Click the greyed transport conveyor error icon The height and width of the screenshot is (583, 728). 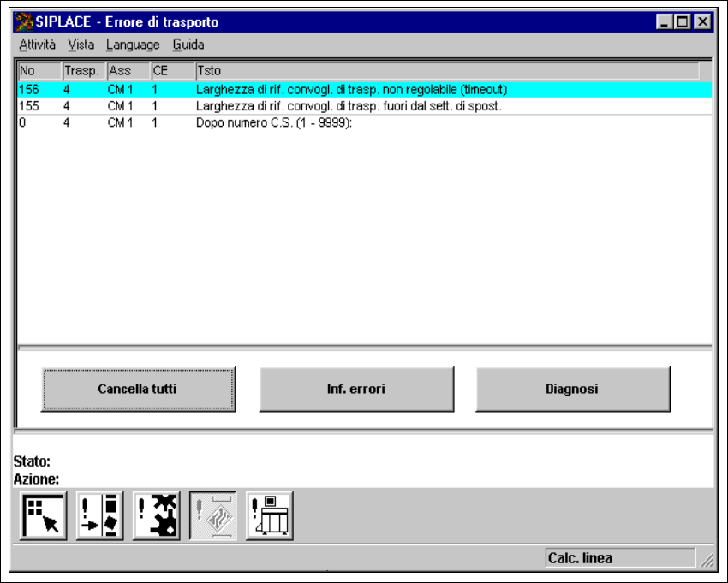pyautogui.click(x=213, y=515)
